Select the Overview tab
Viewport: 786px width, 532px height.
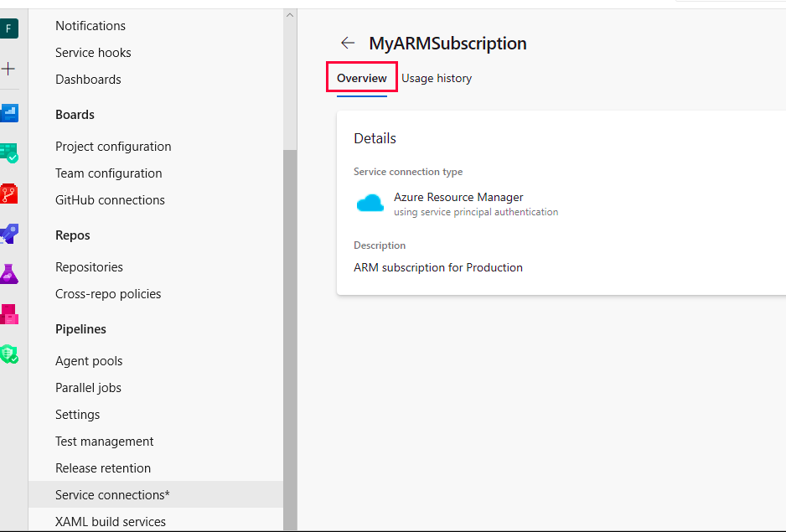(x=362, y=78)
